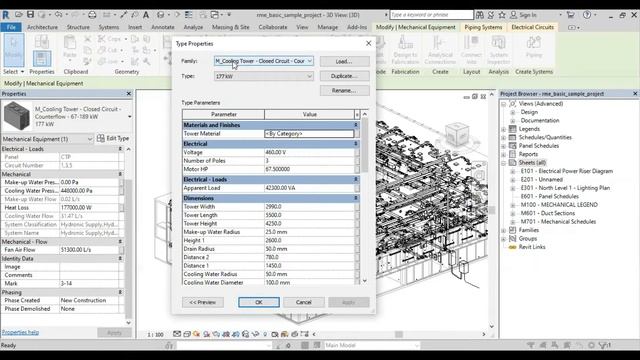Click the Properties ribbon icon

point(42,58)
